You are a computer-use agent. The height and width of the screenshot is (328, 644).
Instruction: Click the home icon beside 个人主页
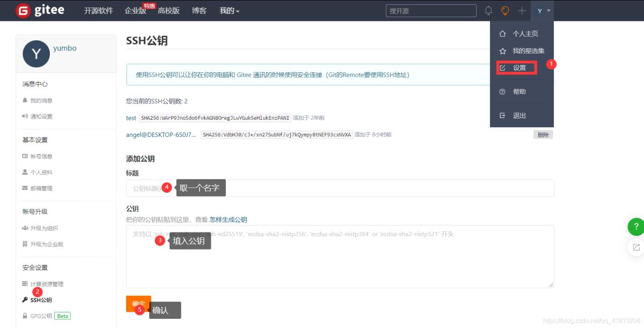click(x=502, y=33)
